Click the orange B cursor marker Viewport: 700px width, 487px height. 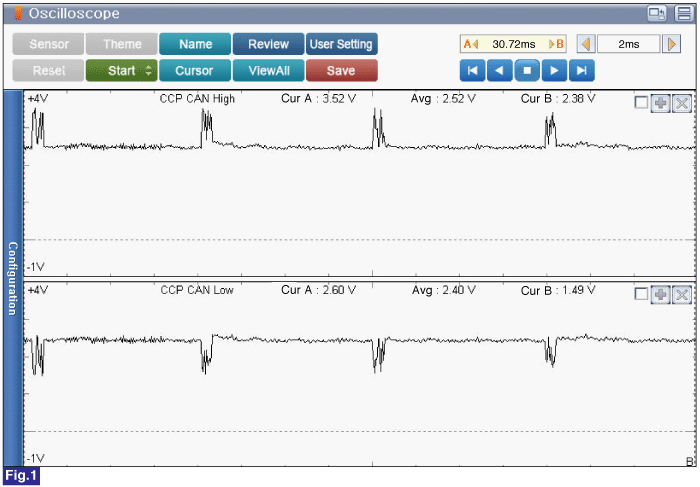click(556, 44)
